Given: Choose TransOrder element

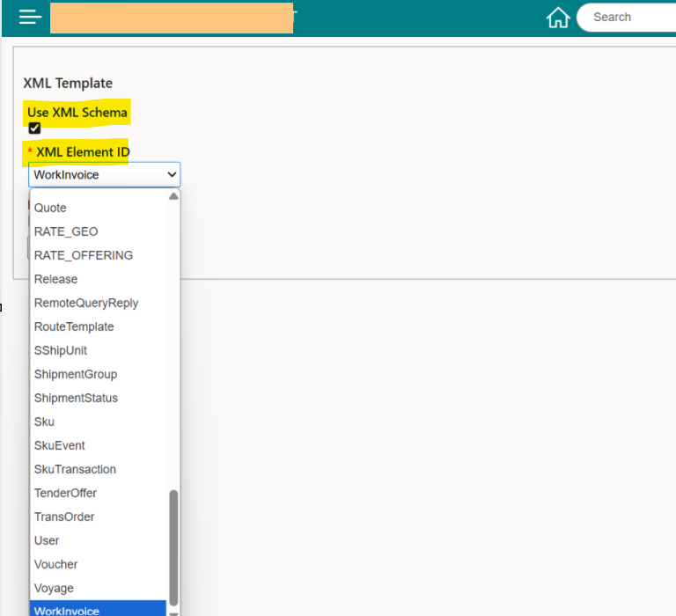Looking at the screenshot, I should tap(98, 517).
